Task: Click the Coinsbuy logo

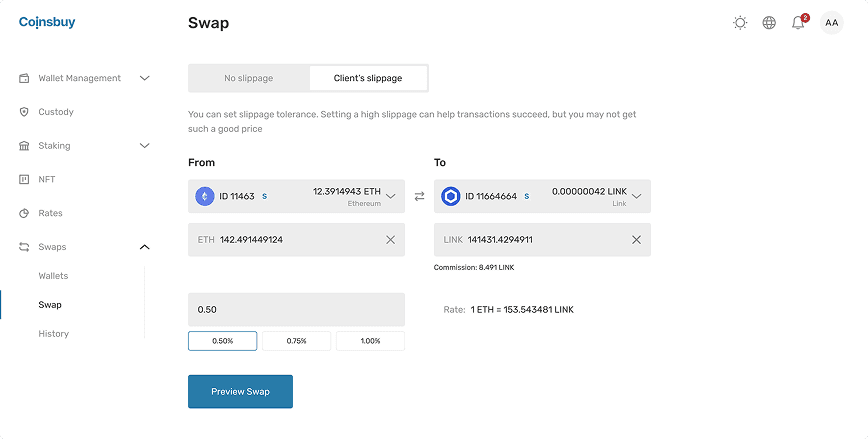Action: click(x=47, y=23)
